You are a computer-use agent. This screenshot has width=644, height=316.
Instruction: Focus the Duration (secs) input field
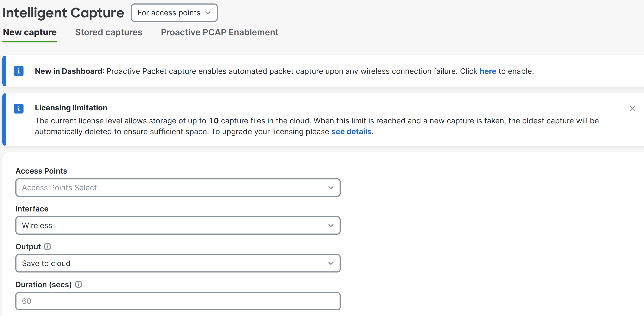[x=178, y=301]
